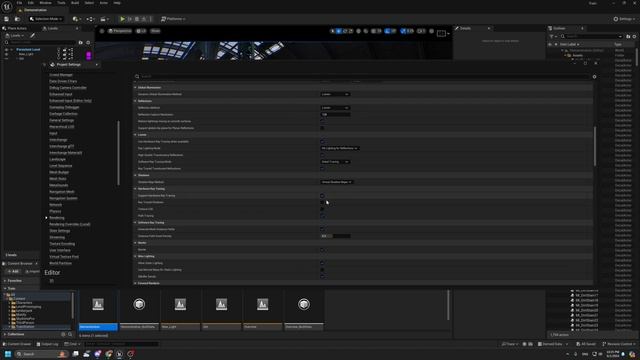Open Reflection Method dropdown
The width and height of the screenshot is (640, 360).
click(x=335, y=108)
